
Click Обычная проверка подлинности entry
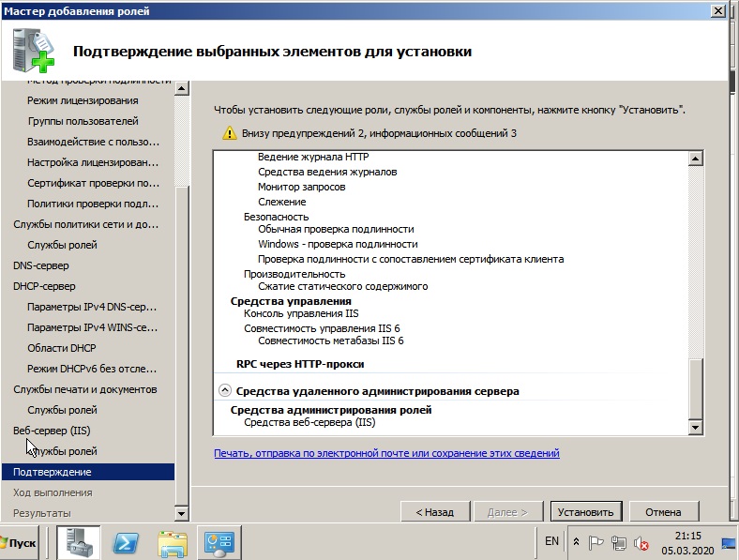click(x=336, y=229)
